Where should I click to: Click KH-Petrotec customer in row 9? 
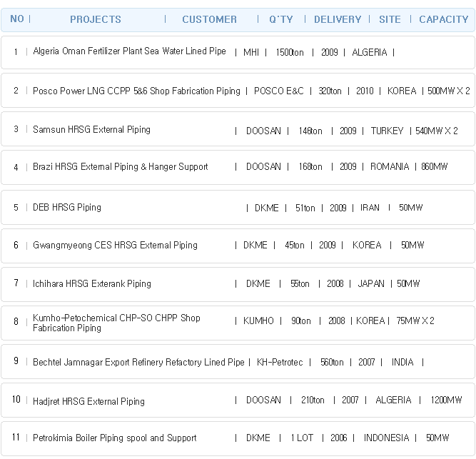tap(280, 362)
